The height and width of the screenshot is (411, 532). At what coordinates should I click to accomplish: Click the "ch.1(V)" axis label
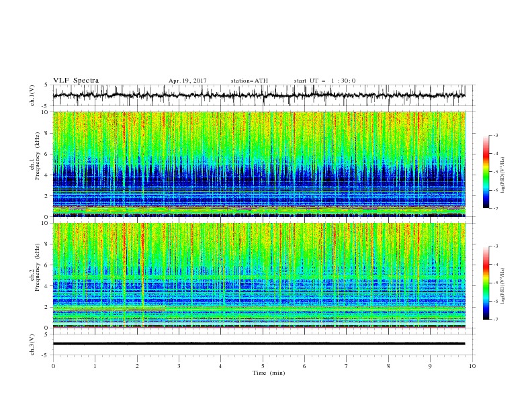pos(32,95)
